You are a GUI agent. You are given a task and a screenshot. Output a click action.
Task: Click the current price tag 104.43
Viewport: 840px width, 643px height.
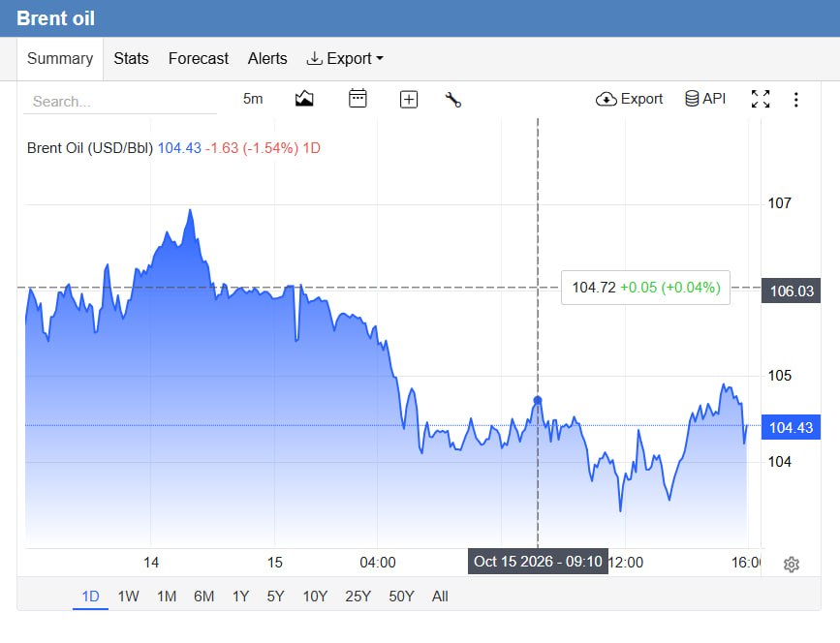pos(791,427)
